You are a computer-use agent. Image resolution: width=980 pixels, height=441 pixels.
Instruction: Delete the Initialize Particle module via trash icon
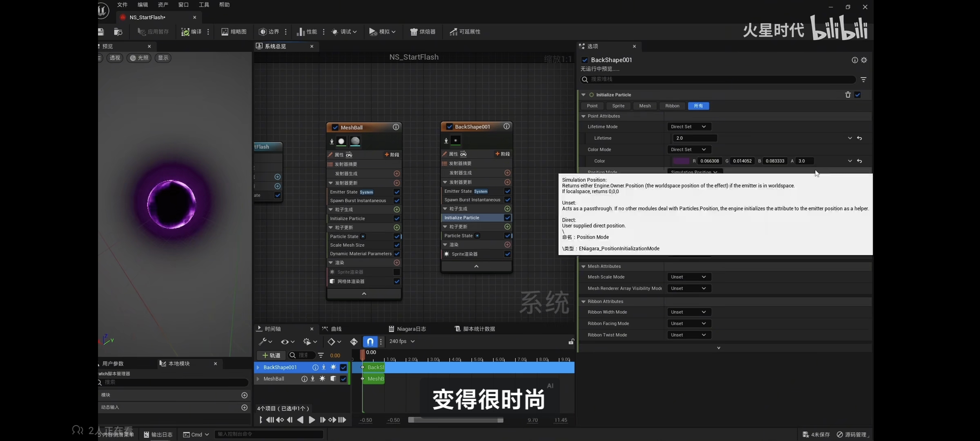point(848,95)
